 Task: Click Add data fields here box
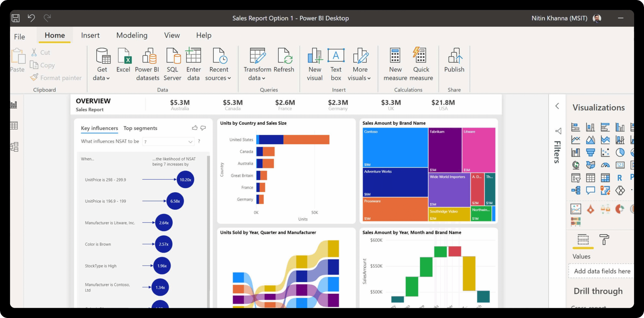click(x=601, y=271)
